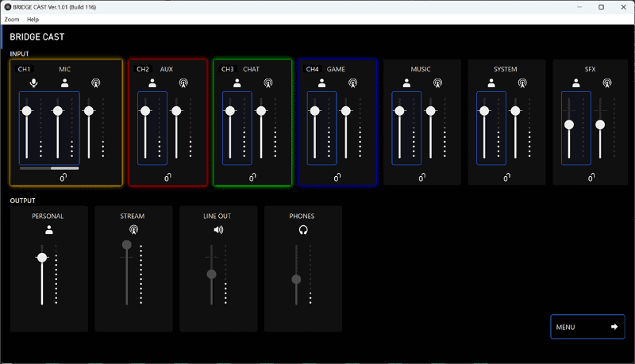Click the CH1 channel label
The height and width of the screenshot is (364, 635).
(x=25, y=69)
